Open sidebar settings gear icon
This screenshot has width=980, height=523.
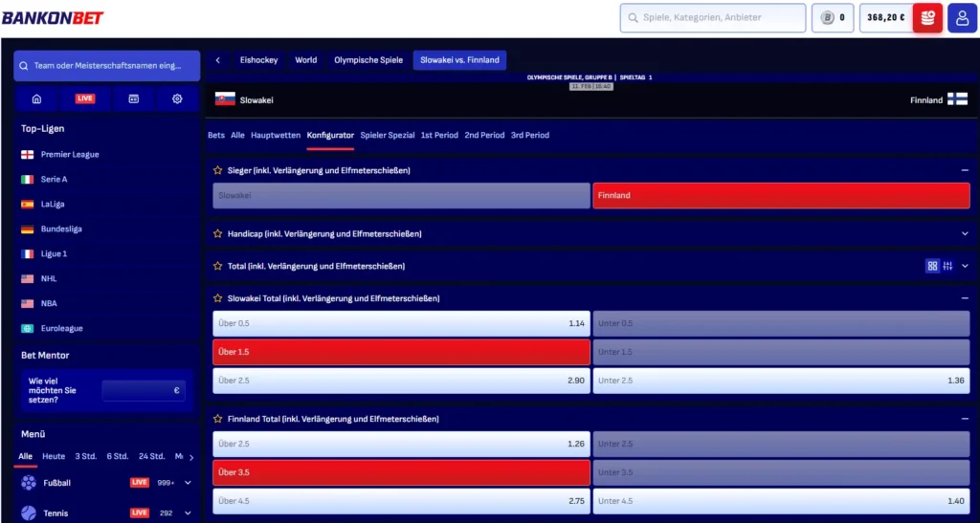pyautogui.click(x=177, y=98)
